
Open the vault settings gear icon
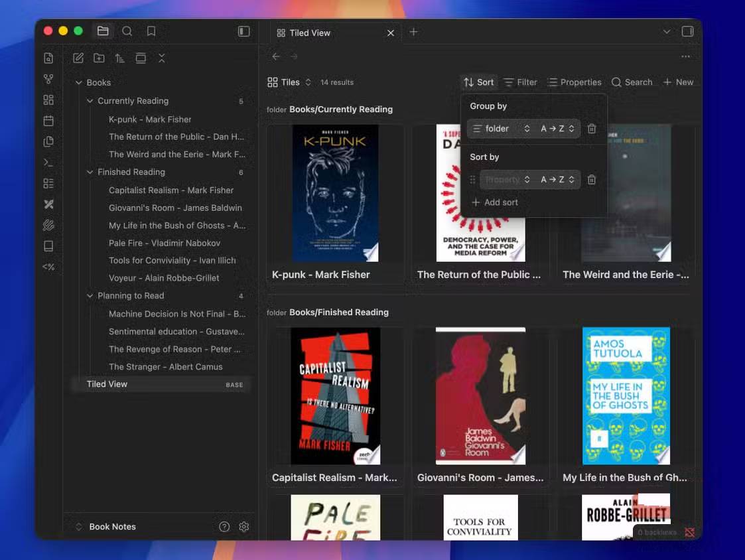coord(243,527)
